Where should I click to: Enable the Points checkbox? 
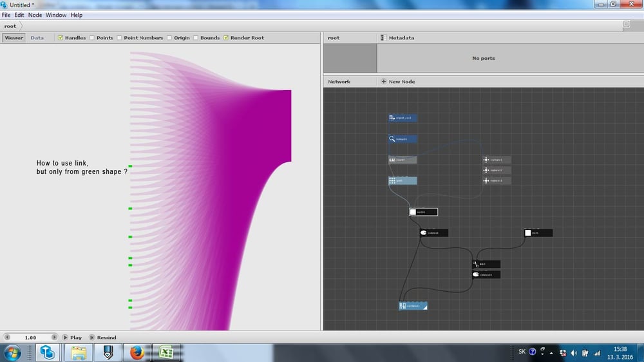(x=92, y=38)
